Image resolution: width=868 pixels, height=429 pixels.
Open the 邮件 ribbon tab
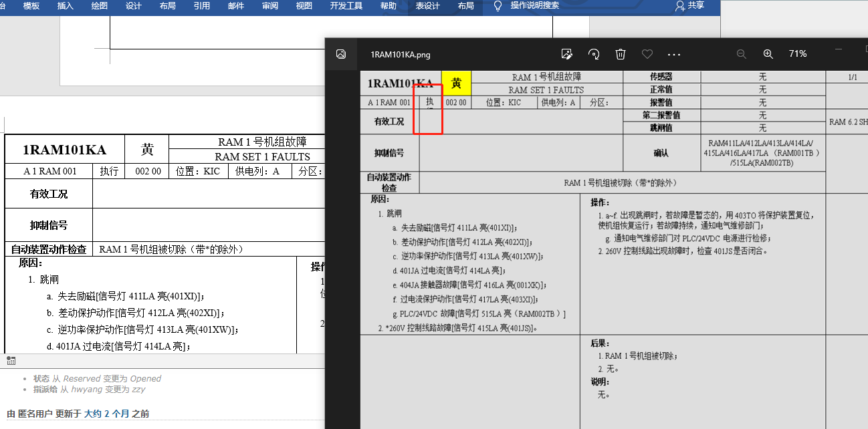click(236, 6)
